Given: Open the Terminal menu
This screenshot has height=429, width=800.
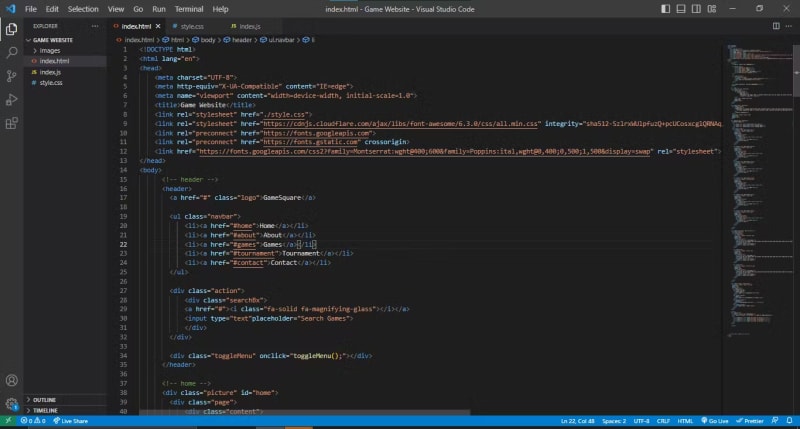Looking at the screenshot, I should click(x=189, y=9).
